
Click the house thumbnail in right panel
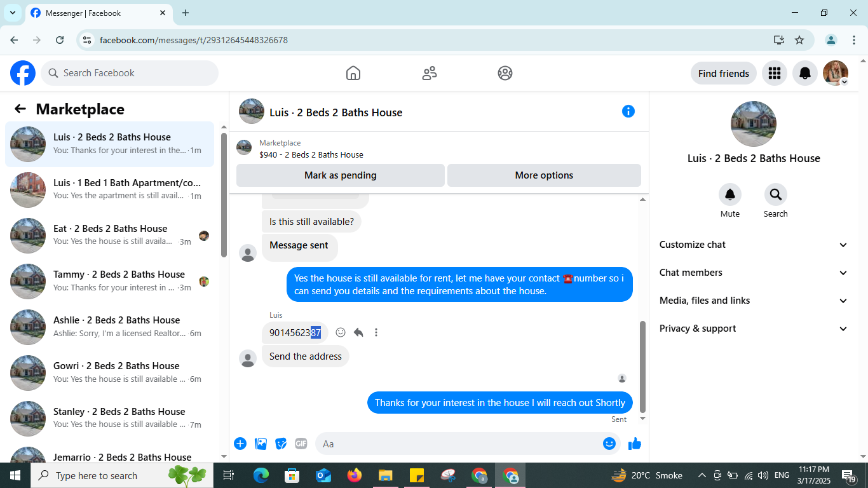(754, 124)
